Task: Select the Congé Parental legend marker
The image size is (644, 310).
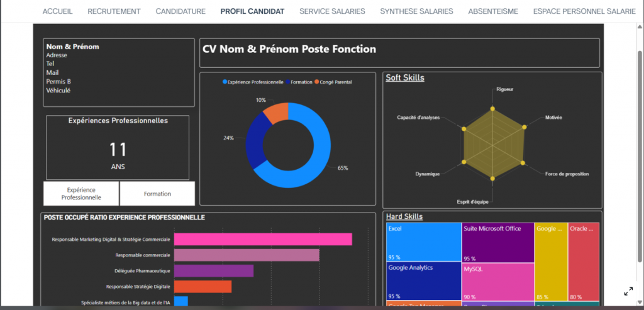Action: [x=318, y=82]
